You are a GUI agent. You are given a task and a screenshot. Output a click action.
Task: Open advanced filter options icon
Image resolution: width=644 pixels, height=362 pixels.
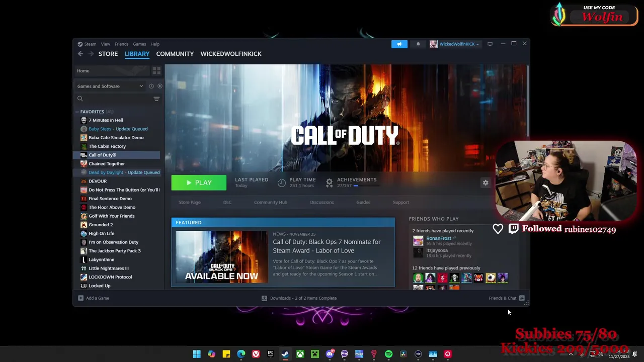(x=156, y=99)
